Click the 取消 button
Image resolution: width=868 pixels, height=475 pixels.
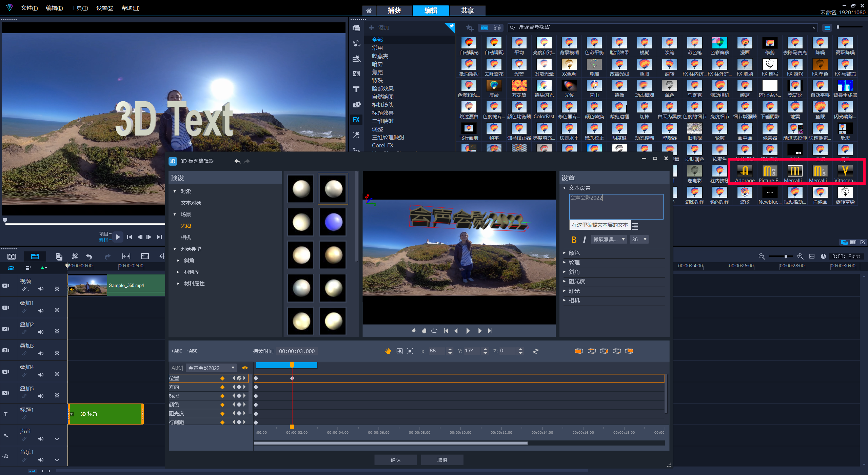click(442, 460)
